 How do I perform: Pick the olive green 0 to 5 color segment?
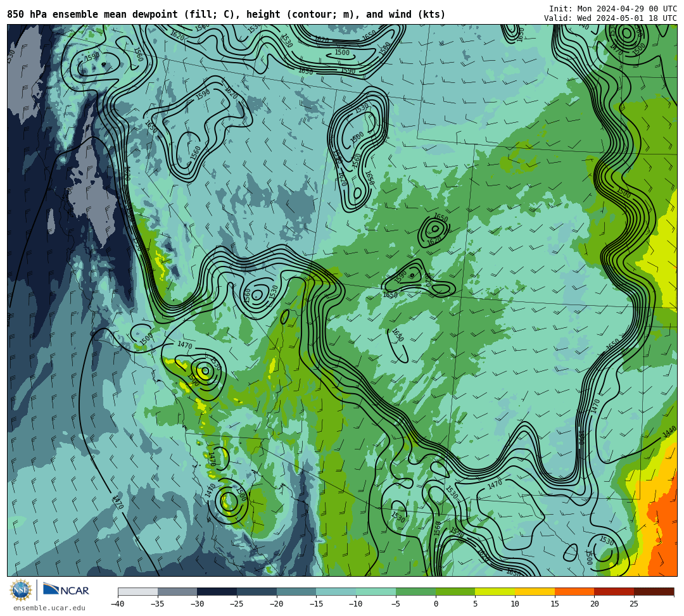pos(455,591)
